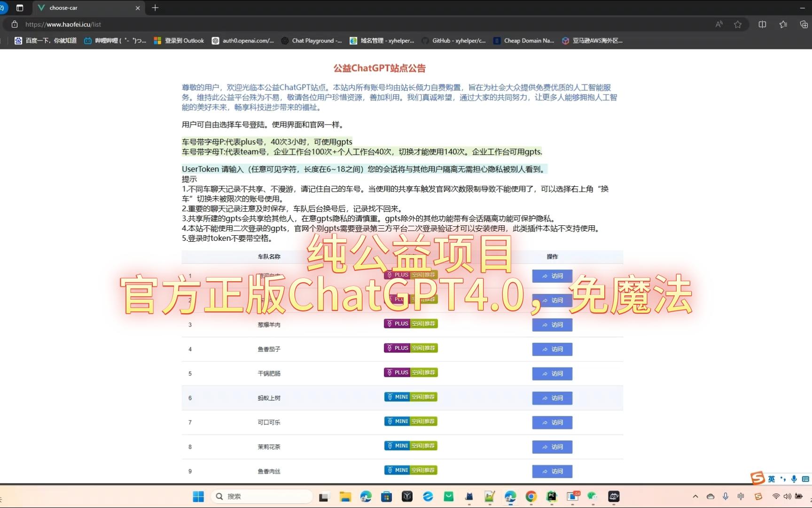
Task: Open Google Chrome from the taskbar
Action: pos(531,497)
